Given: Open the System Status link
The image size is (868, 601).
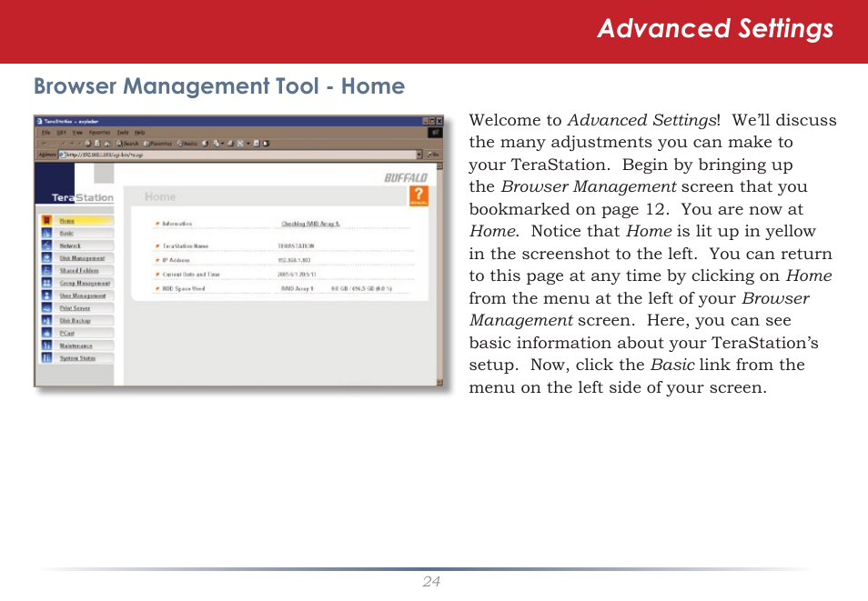Looking at the screenshot, I should 77,358.
